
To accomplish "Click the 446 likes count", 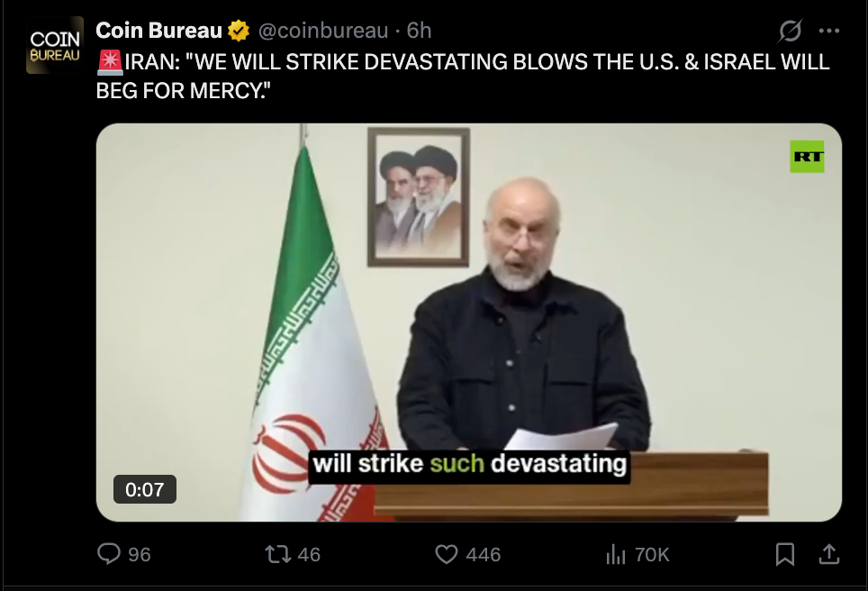I will pos(484,554).
